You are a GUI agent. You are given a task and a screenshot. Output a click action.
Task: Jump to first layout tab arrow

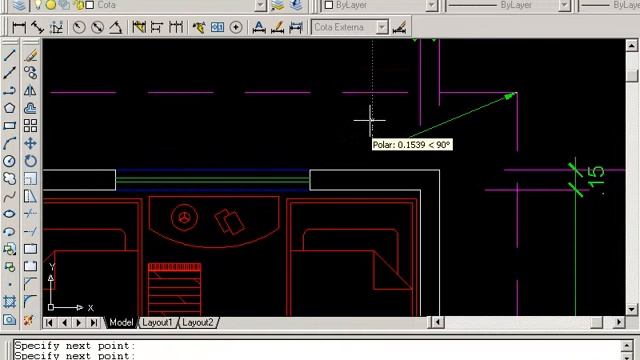click(x=49, y=322)
